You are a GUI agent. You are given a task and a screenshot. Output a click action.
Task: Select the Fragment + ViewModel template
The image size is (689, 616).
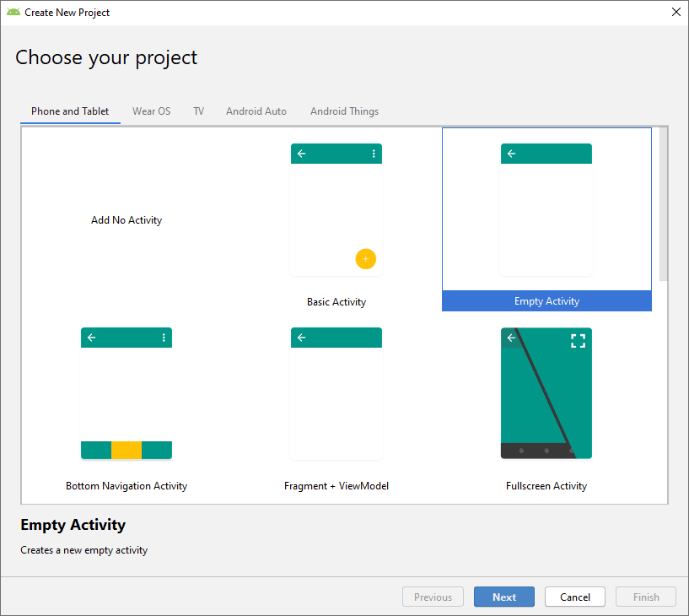click(336, 394)
